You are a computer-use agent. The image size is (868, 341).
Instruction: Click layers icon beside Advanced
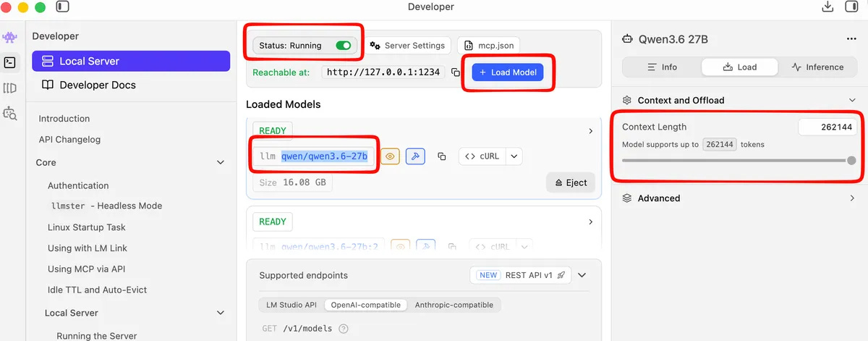(627, 198)
